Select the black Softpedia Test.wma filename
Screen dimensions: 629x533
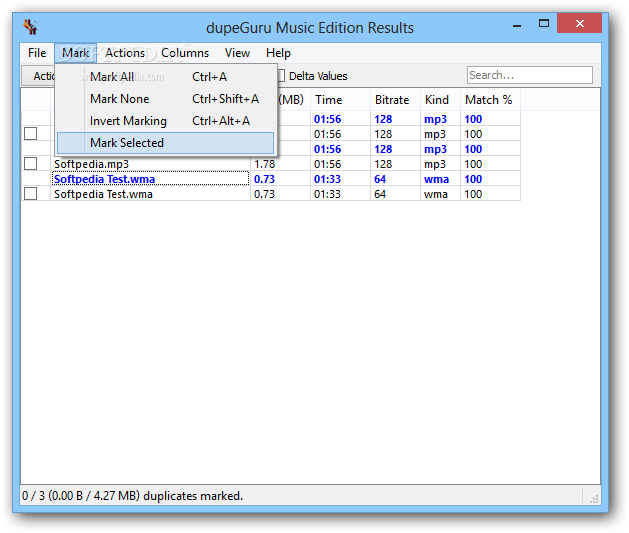pyautogui.click(x=103, y=194)
